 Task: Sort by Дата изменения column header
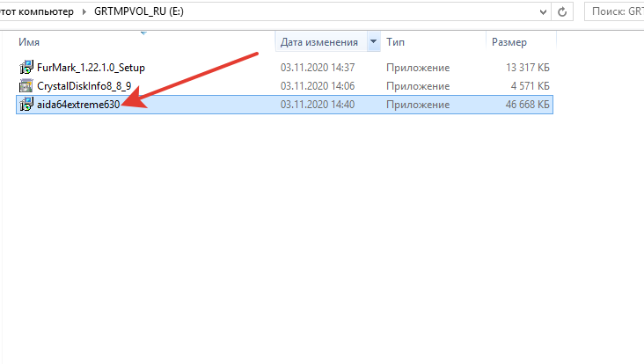(318, 42)
